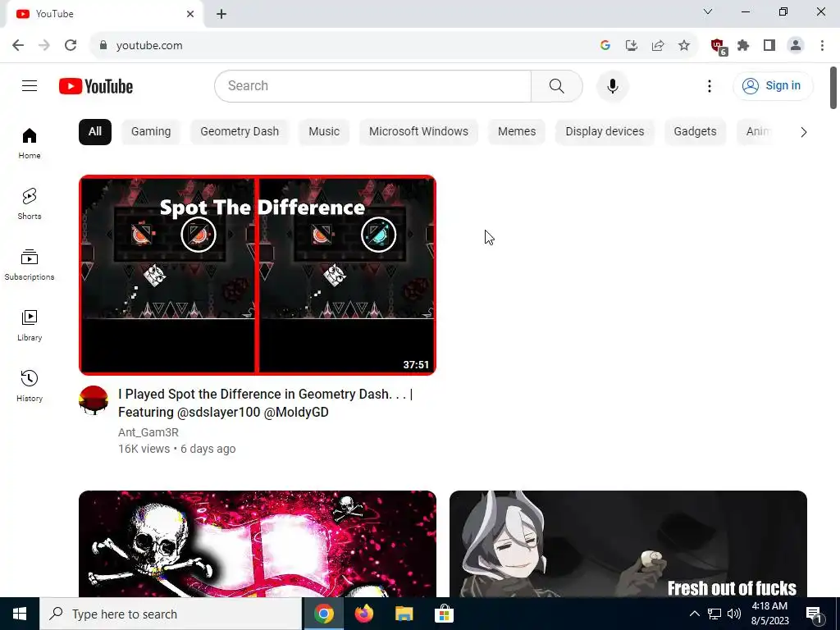Open Subscriptions from the sidebar
This screenshot has width=840, height=630.
pos(30,265)
